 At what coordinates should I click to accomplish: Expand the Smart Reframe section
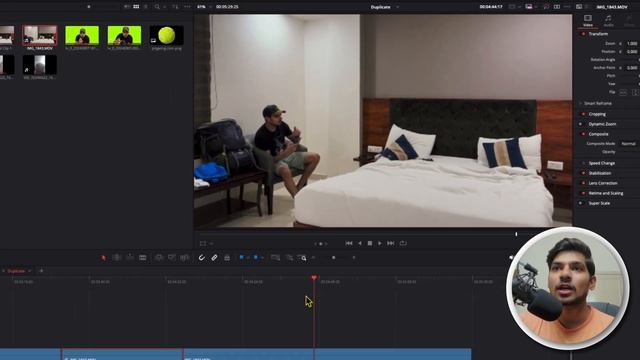tap(598, 104)
